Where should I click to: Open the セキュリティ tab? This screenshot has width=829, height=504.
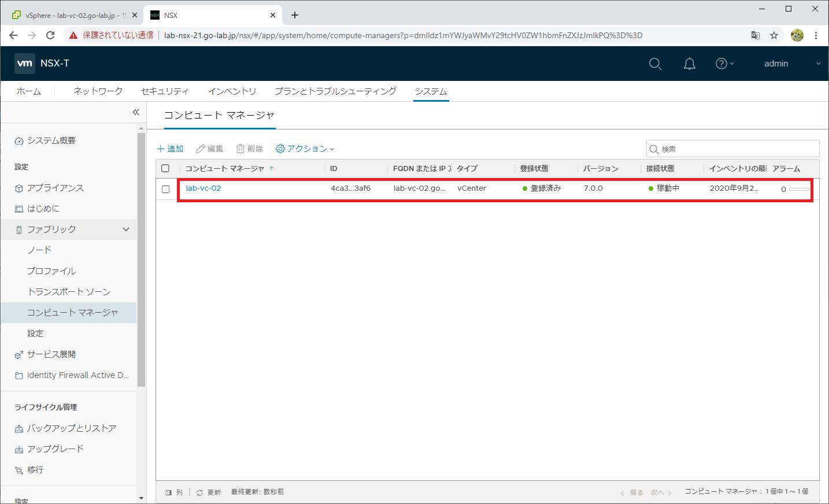click(165, 91)
